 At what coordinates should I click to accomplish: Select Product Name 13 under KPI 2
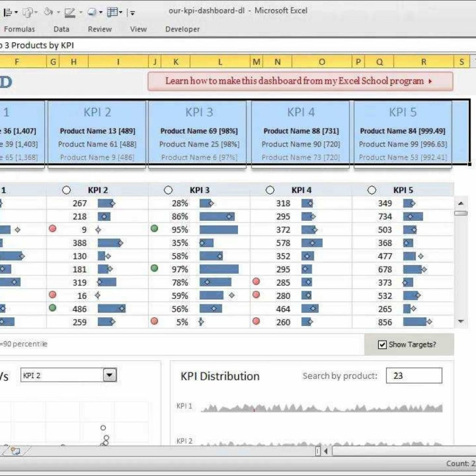coord(97,131)
